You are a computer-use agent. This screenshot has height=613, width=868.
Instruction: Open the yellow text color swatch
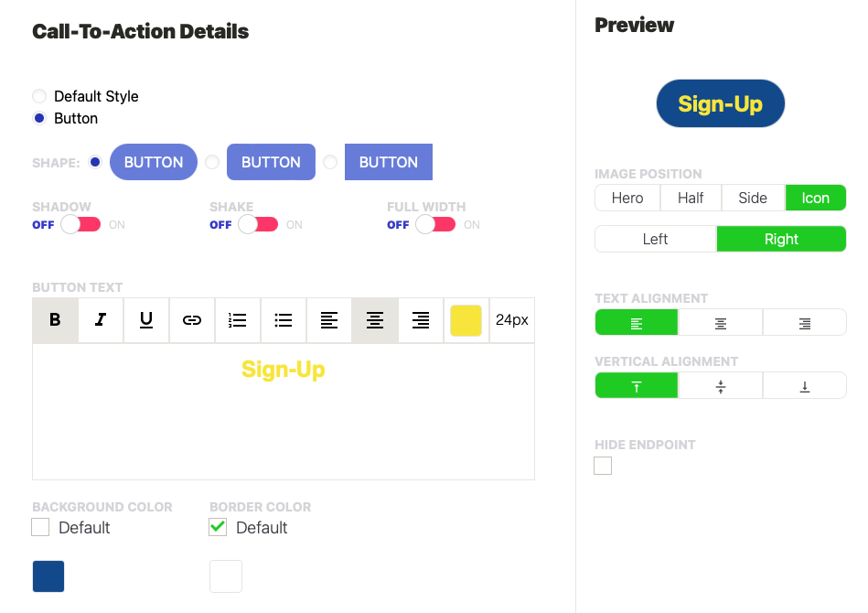[466, 320]
